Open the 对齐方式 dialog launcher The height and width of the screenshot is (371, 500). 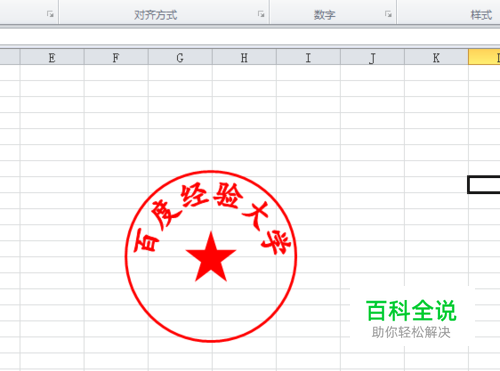pyautogui.click(x=261, y=14)
